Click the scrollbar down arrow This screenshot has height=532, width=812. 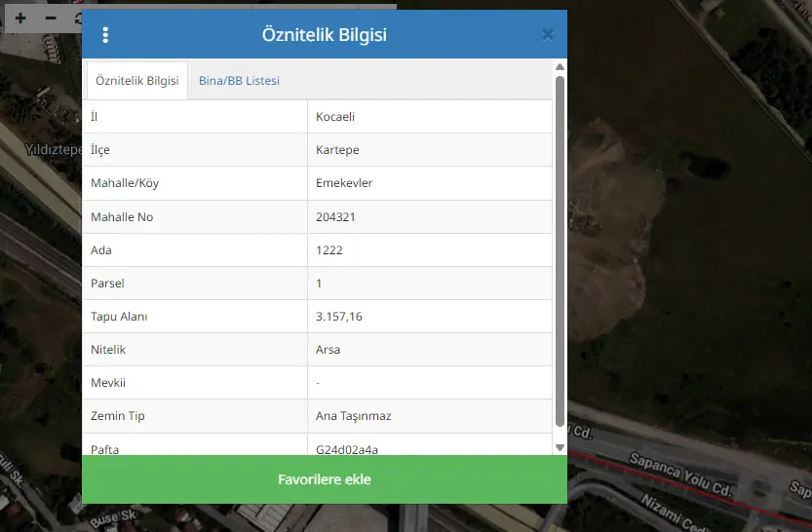560,447
